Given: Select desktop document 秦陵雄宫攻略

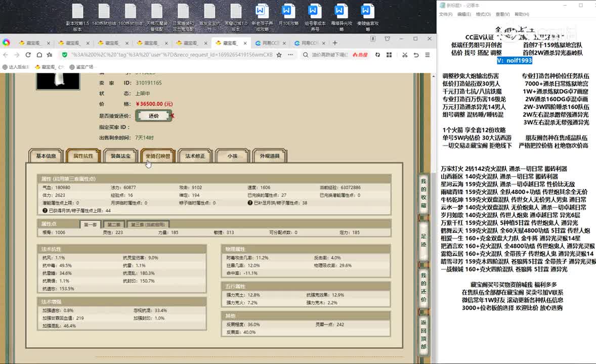Looking at the screenshot, I should (x=367, y=18).
